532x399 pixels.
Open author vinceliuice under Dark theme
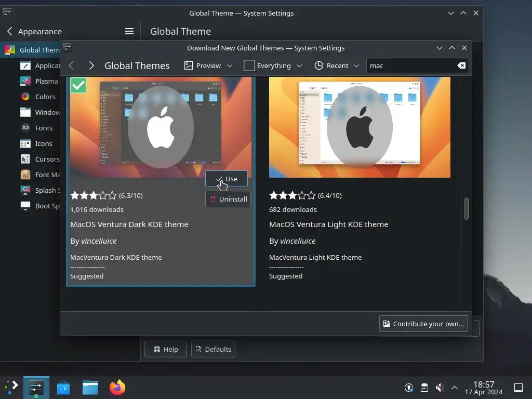click(x=99, y=241)
